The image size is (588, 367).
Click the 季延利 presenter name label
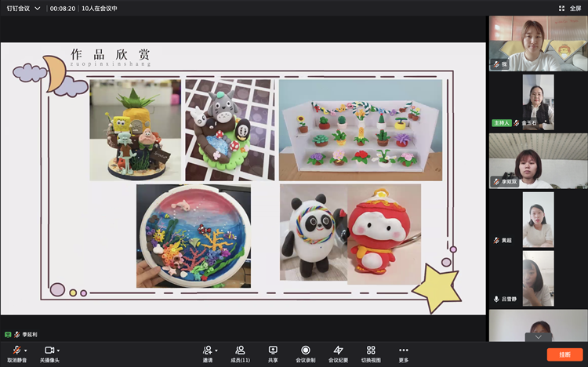pyautogui.click(x=30, y=334)
